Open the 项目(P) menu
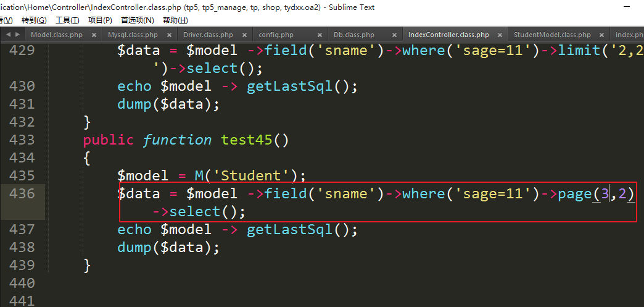Screen dimensions: 644x307 pos(100,20)
